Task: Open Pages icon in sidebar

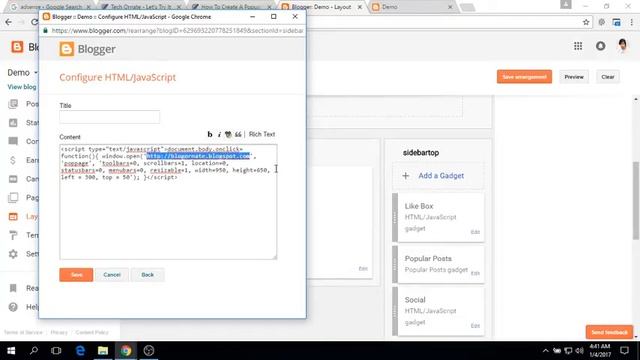Action: pyautogui.click(x=13, y=198)
